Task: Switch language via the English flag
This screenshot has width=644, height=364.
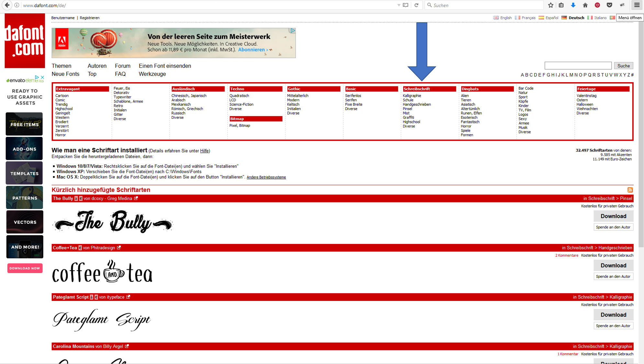Action: (x=496, y=18)
